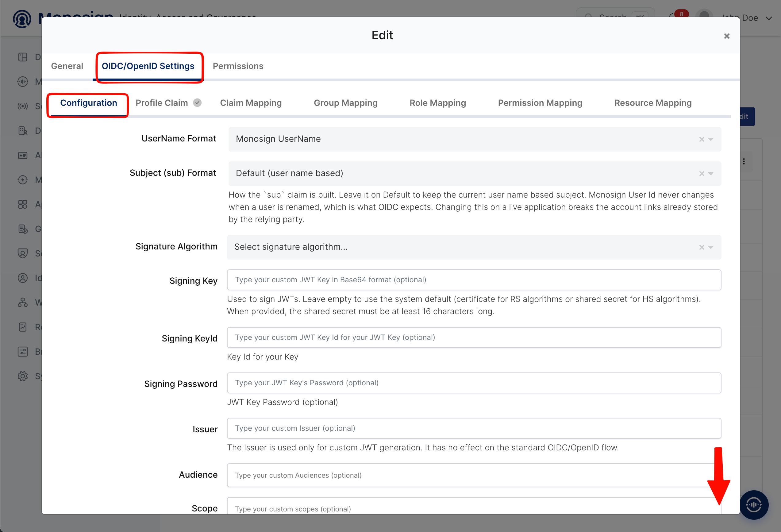Go to the Claim Mapping sub-tab
Screen dimensions: 781x532
click(251, 103)
